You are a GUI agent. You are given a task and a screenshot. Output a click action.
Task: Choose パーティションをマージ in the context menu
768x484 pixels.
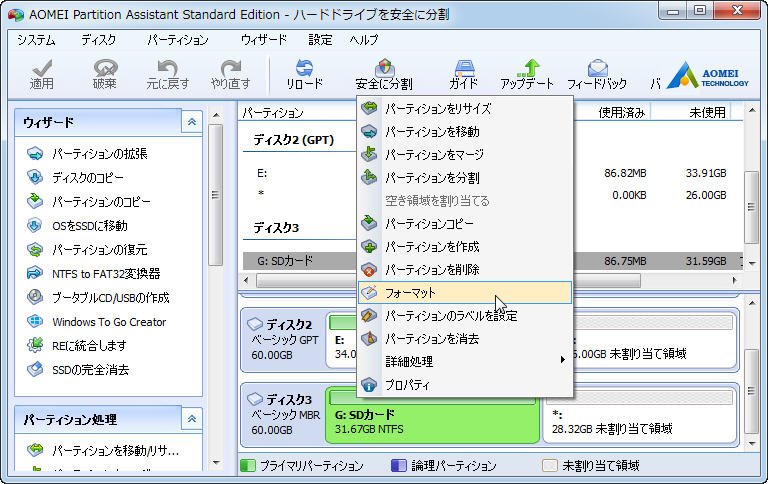click(x=465, y=154)
